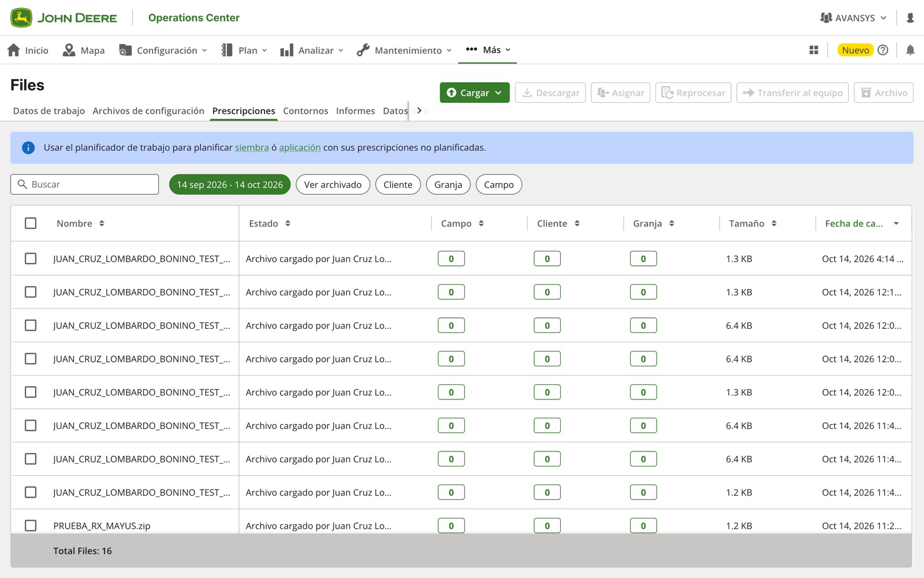Click the Nuevo badge
The width and height of the screenshot is (924, 578).
[855, 50]
